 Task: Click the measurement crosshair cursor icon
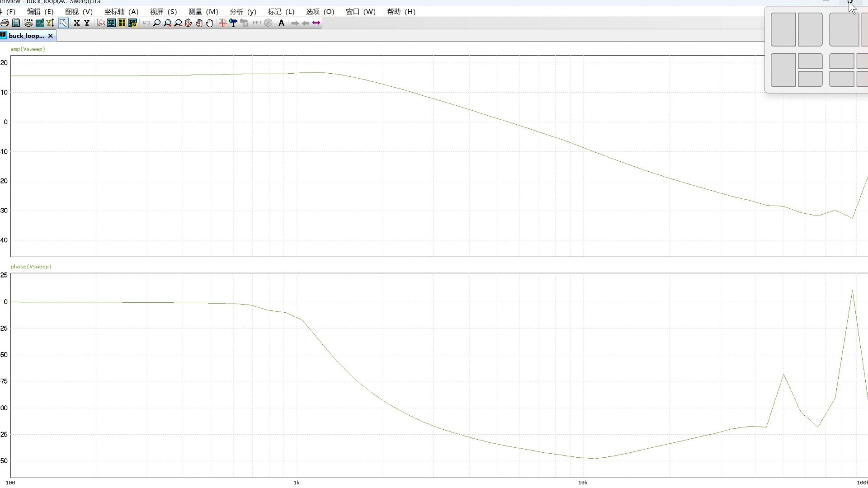[222, 23]
